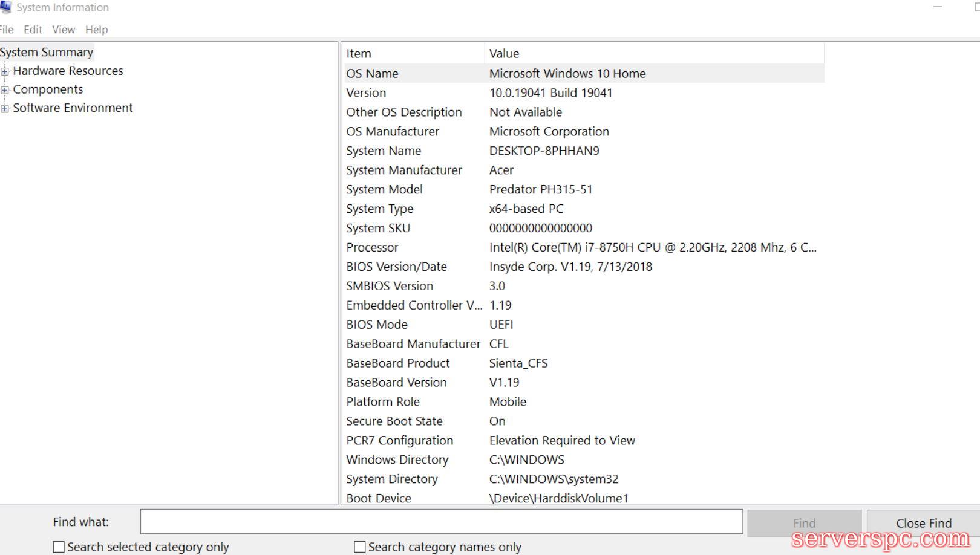Expand the Software Environment tree node

(x=5, y=109)
